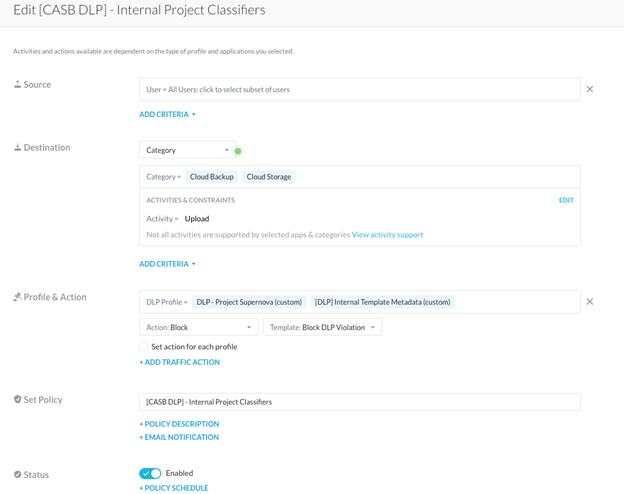
Task: Remove the Source criteria with X icon
Action: pos(590,89)
